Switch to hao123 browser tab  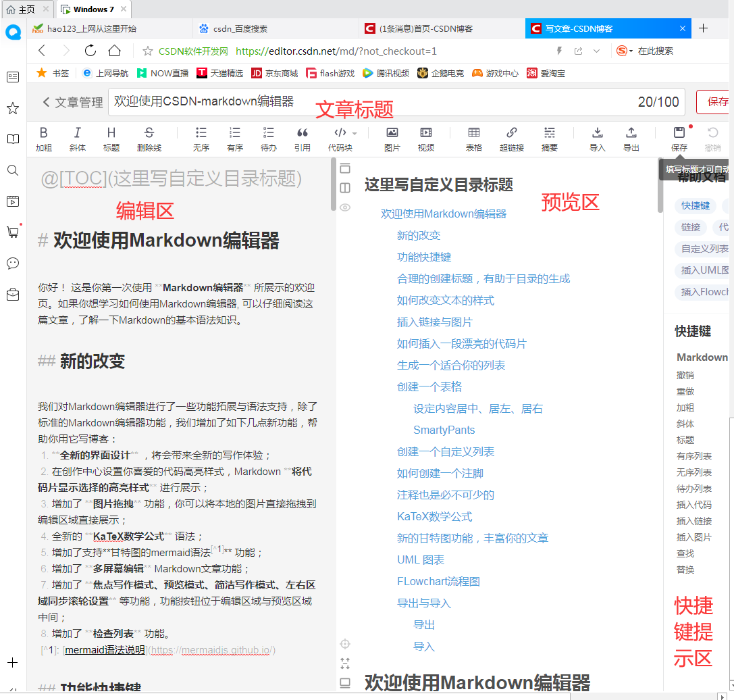[x=109, y=28]
